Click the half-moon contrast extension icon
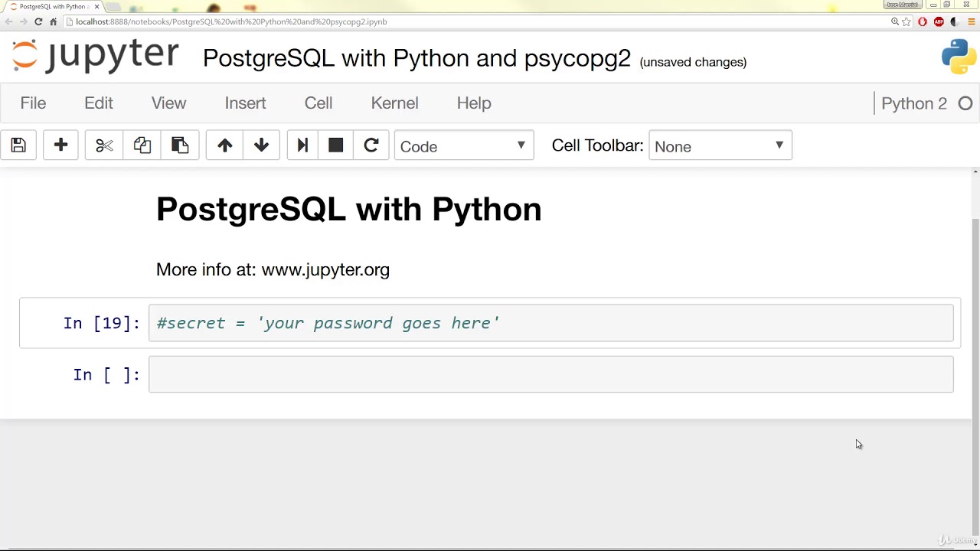The height and width of the screenshot is (551, 980). coord(955,21)
